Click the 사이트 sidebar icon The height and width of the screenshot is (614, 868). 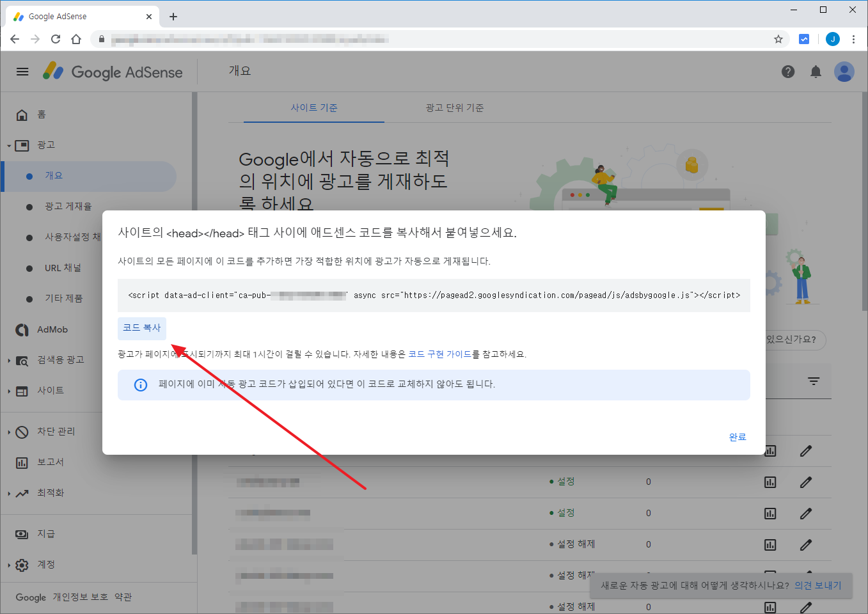(22, 391)
